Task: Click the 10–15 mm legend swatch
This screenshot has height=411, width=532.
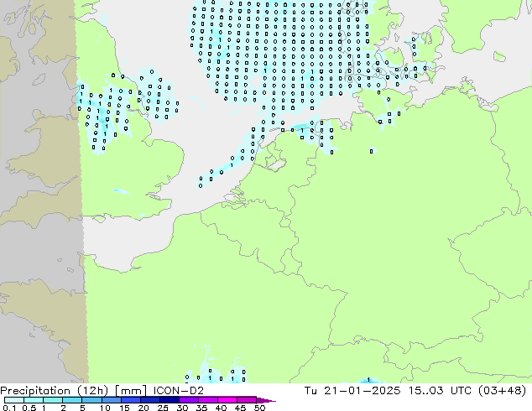Action: click(x=111, y=400)
